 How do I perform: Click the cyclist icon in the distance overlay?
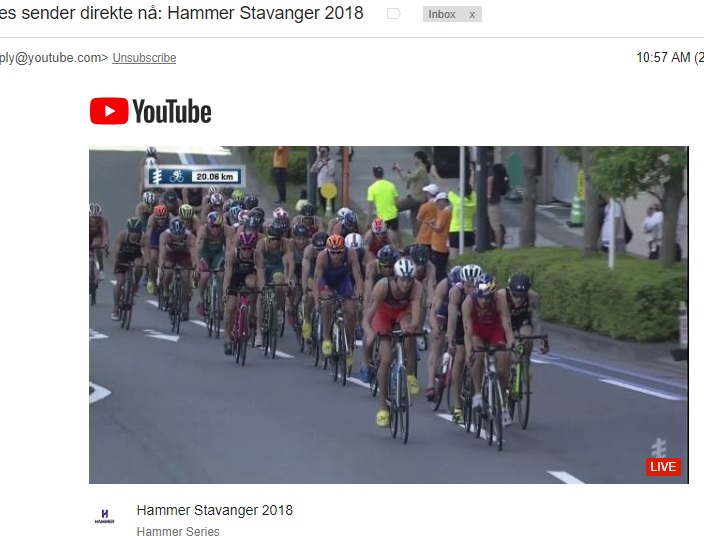[176, 176]
